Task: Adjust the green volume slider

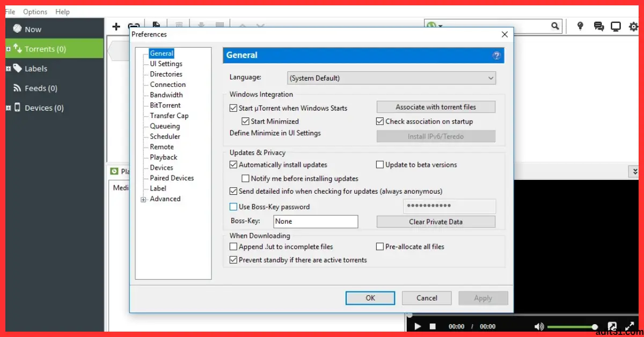Action: [573, 327]
